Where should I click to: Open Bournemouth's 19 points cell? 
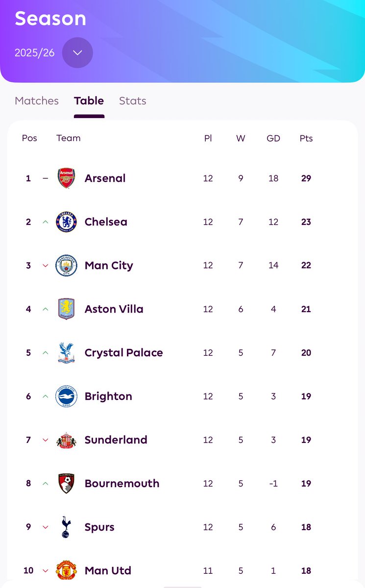tap(306, 484)
